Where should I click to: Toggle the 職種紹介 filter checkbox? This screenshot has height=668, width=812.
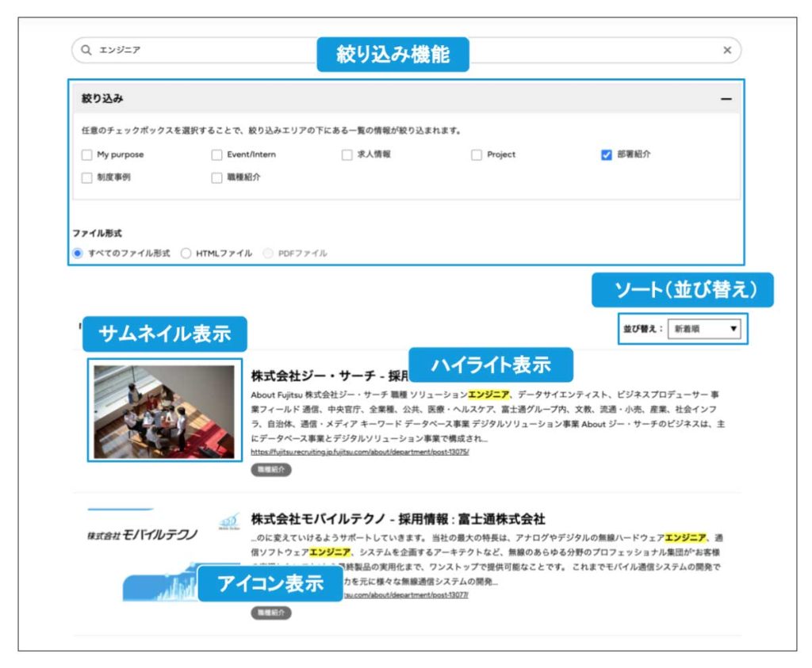216,177
